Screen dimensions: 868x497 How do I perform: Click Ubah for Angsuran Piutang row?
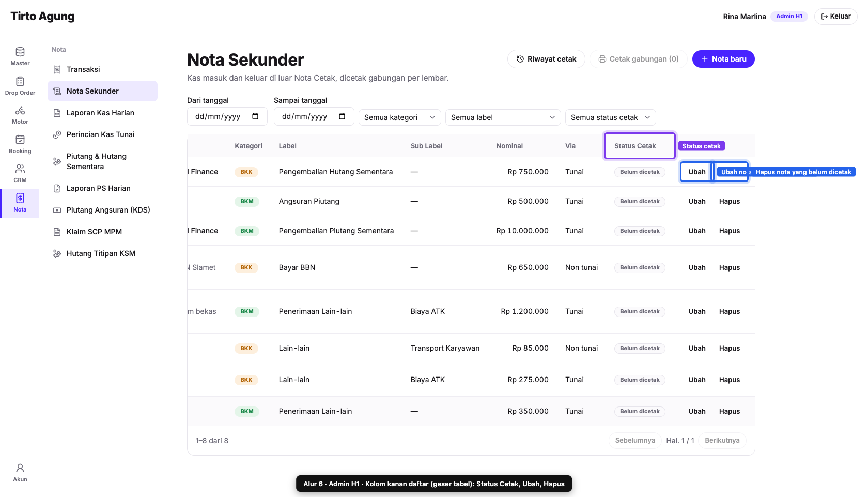(696, 201)
